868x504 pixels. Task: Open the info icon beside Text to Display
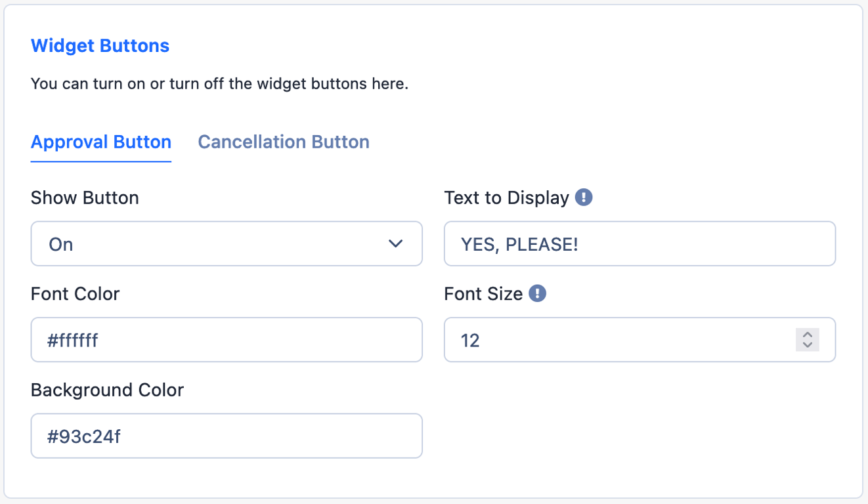[584, 198]
